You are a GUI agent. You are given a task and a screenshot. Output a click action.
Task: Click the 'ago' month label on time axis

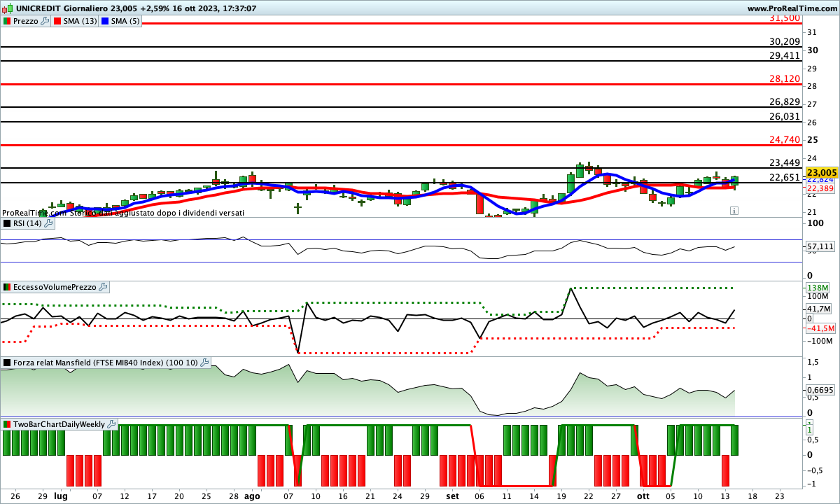(251, 495)
